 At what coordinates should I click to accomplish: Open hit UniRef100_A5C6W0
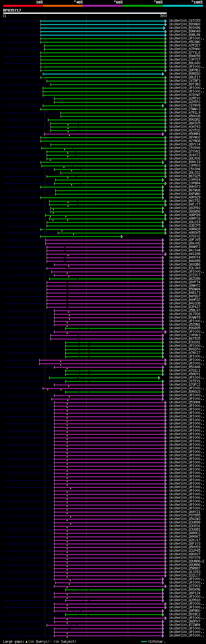point(185,42)
